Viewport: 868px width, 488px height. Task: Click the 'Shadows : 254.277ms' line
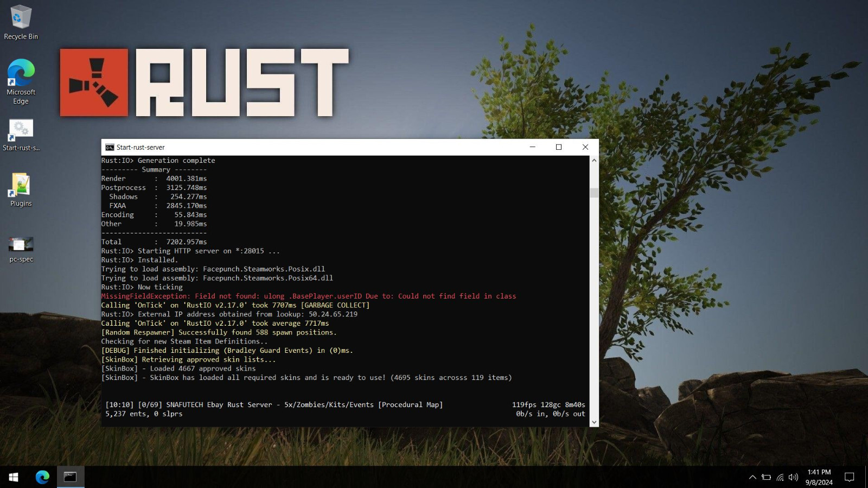click(x=158, y=197)
